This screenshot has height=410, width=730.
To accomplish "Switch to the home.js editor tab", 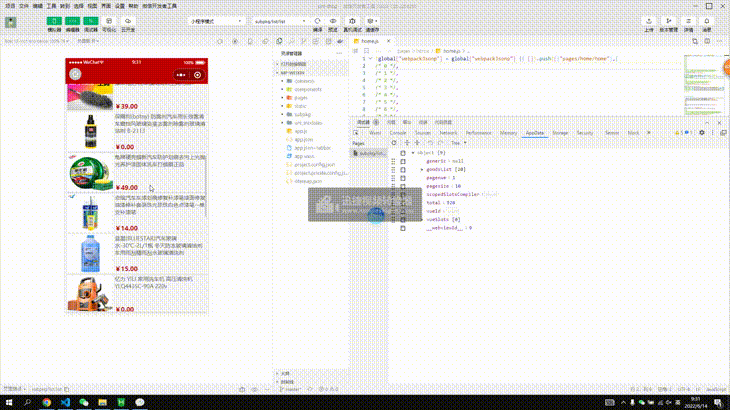I will pyautogui.click(x=370, y=41).
